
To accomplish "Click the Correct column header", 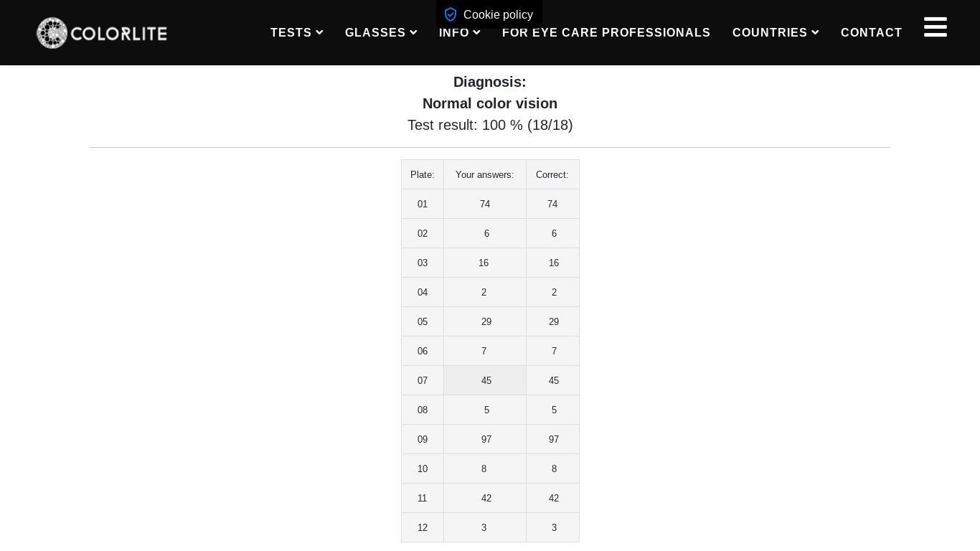I will pyautogui.click(x=552, y=175).
